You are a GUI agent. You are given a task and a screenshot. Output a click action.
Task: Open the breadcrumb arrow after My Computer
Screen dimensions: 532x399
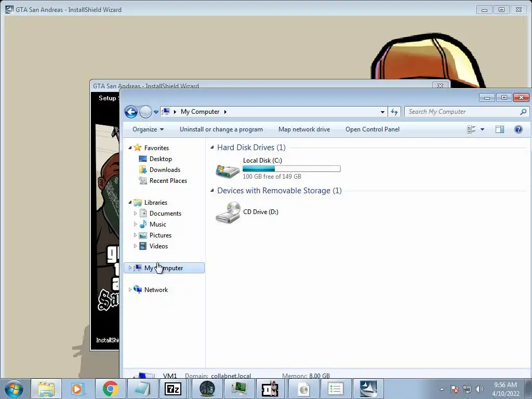coord(225,112)
